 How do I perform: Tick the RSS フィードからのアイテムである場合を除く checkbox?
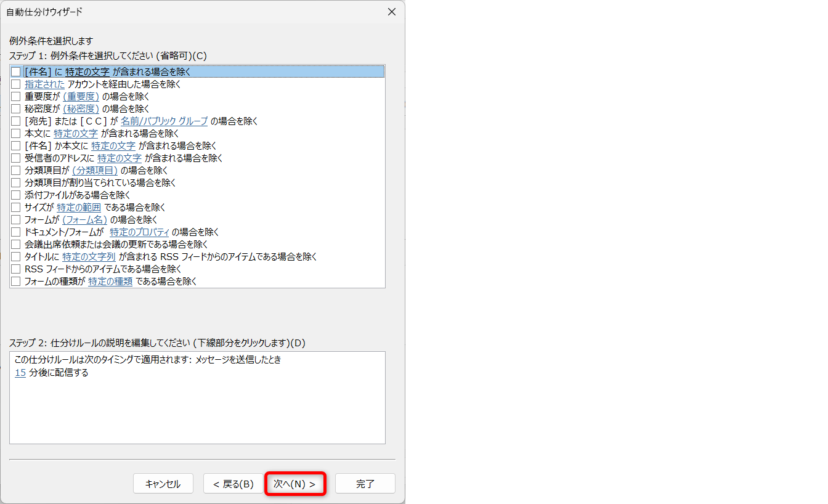pyautogui.click(x=16, y=269)
